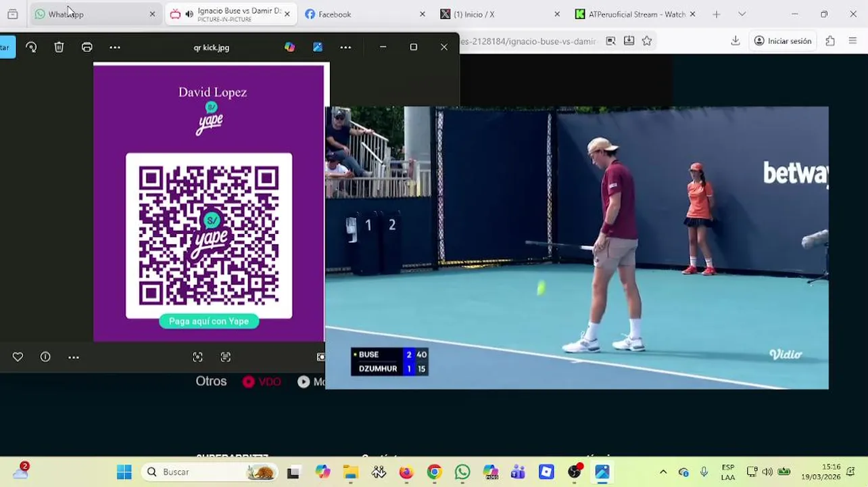The width and height of the screenshot is (868, 487).
Task: Switch to the Facebook tab
Action: click(x=365, y=14)
